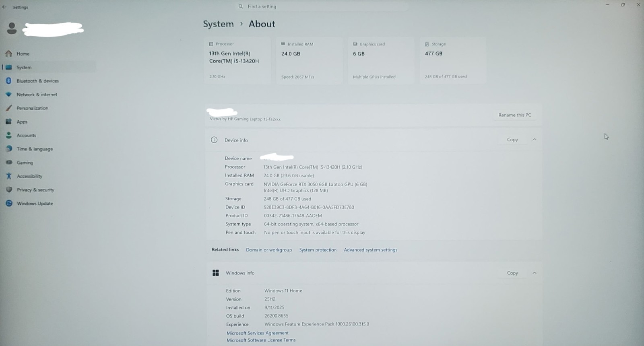This screenshot has width=644, height=346.
Task: Click the Windows logo icon
Action: pos(216,273)
